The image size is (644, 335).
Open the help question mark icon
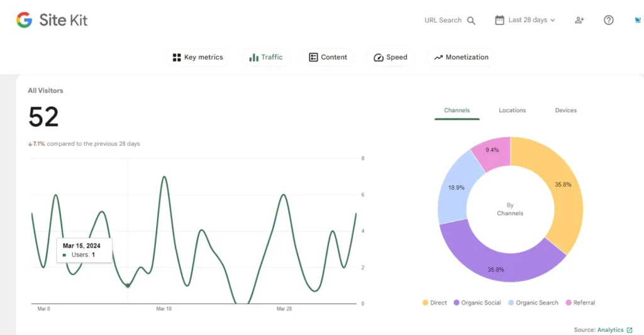point(609,20)
